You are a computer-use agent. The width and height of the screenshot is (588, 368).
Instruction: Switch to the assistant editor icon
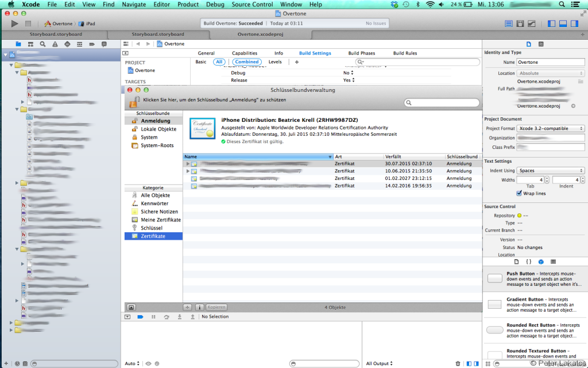pyautogui.click(x=520, y=24)
